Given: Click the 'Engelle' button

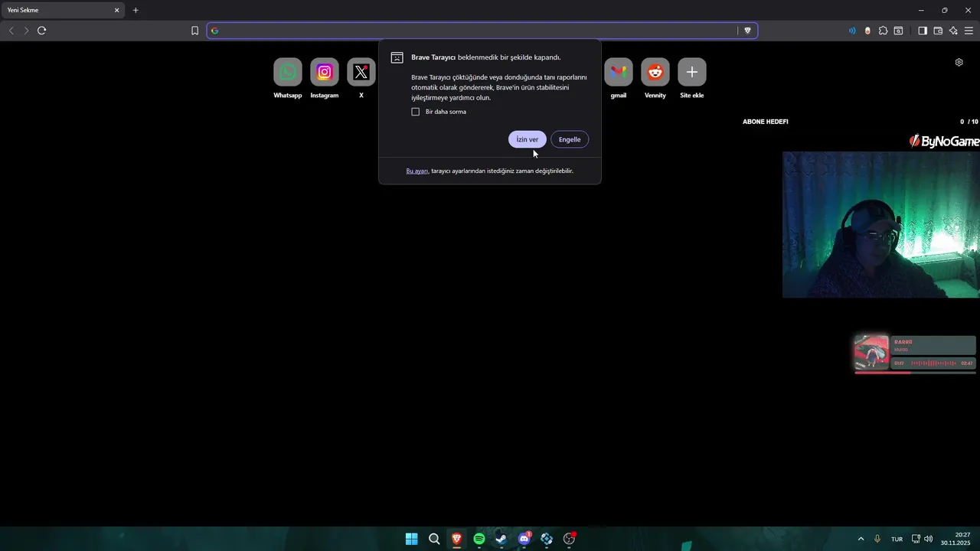Looking at the screenshot, I should (x=570, y=139).
